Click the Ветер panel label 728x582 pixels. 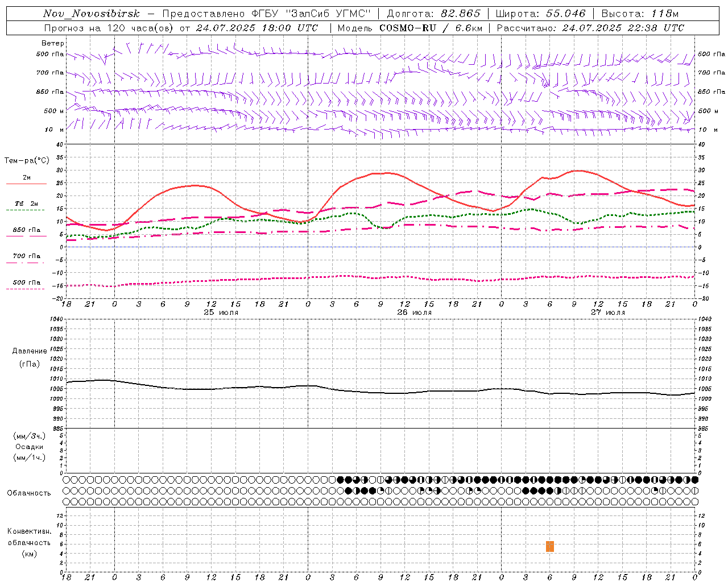point(53,43)
